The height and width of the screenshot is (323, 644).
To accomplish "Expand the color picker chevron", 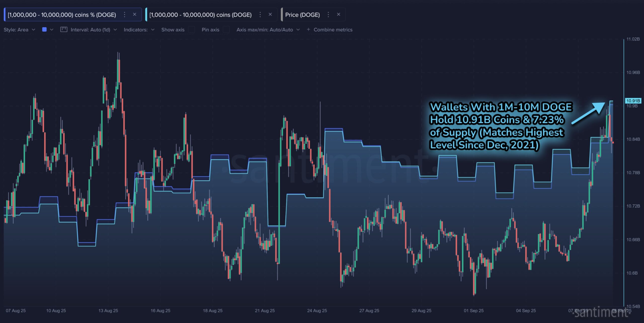I will click(52, 30).
